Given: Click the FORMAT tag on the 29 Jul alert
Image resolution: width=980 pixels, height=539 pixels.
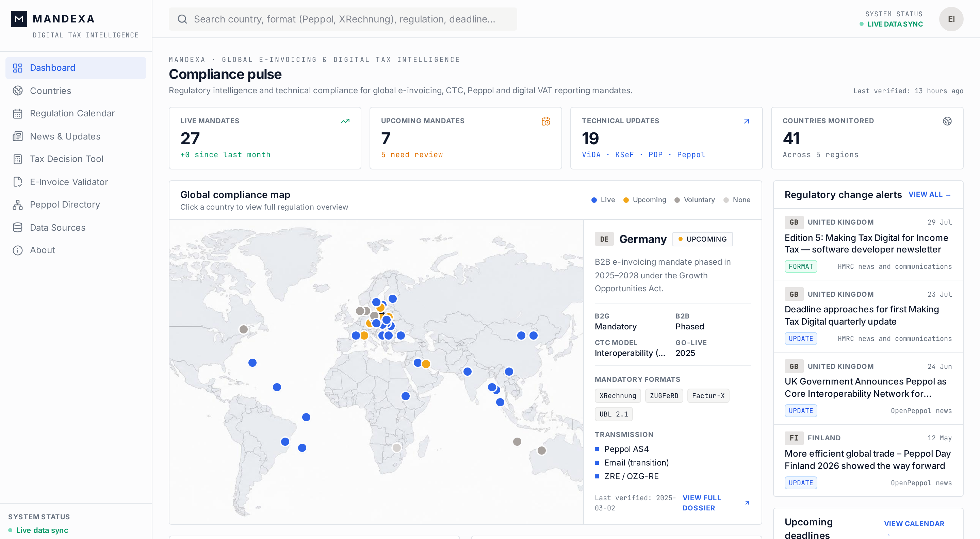Looking at the screenshot, I should coord(801,266).
